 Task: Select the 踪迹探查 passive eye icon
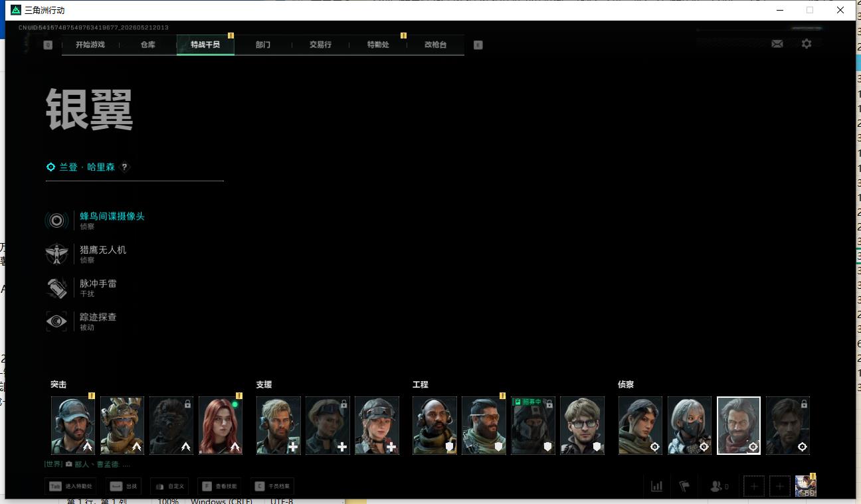(x=56, y=322)
